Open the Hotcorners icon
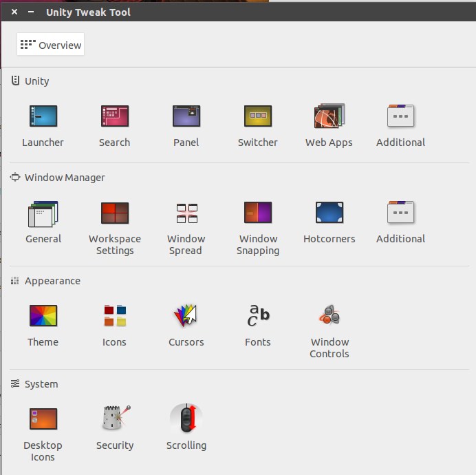The image size is (476, 475). click(x=329, y=213)
